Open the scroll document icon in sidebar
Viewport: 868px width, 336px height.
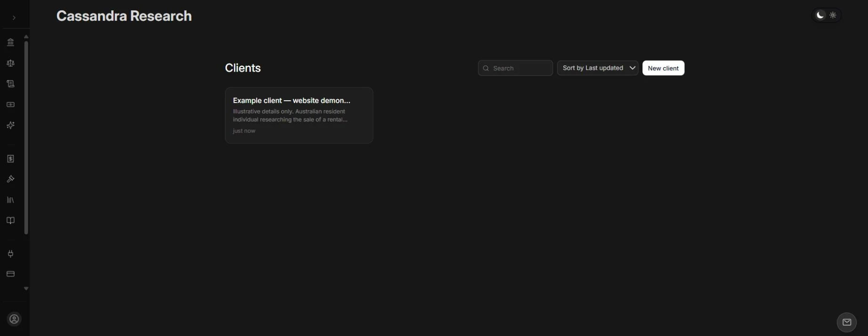pos(10,84)
